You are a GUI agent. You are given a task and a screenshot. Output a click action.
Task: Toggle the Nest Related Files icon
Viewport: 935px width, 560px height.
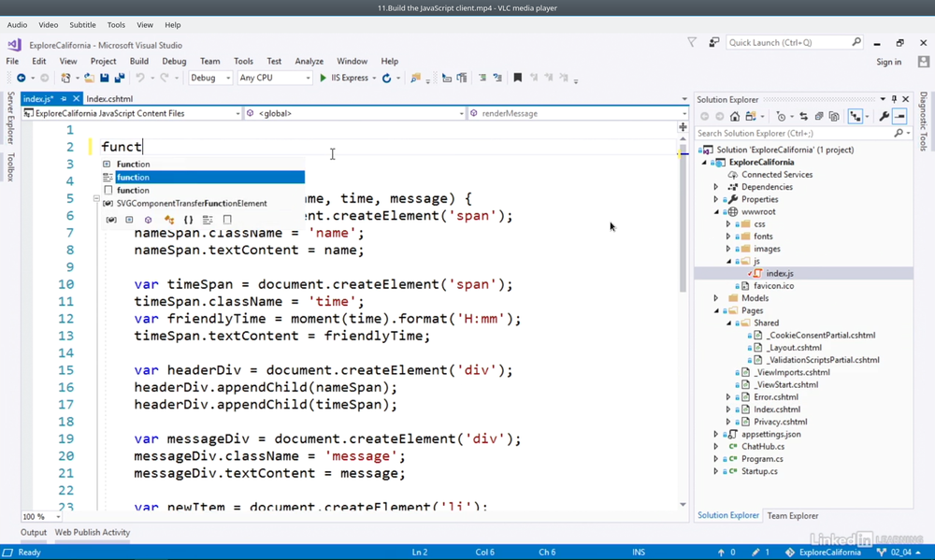856,116
